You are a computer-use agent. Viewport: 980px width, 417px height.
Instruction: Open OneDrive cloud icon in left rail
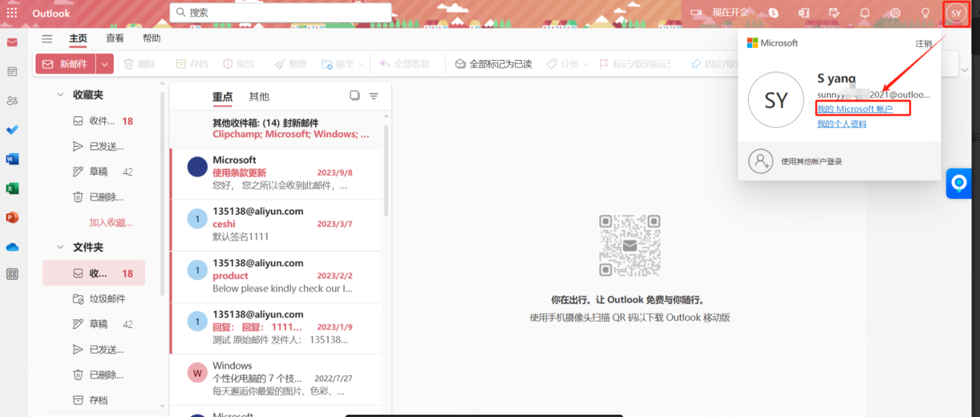pyautogui.click(x=12, y=247)
